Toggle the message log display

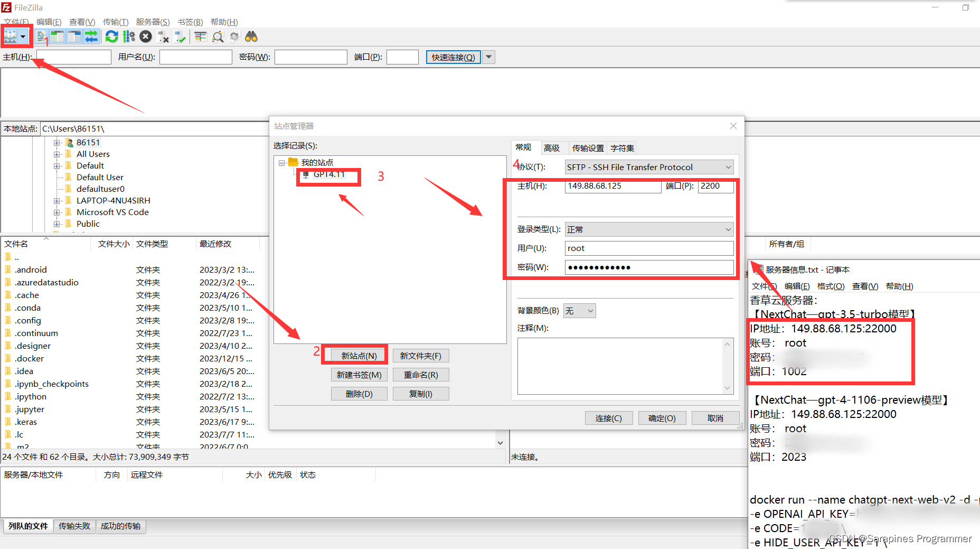[x=41, y=36]
